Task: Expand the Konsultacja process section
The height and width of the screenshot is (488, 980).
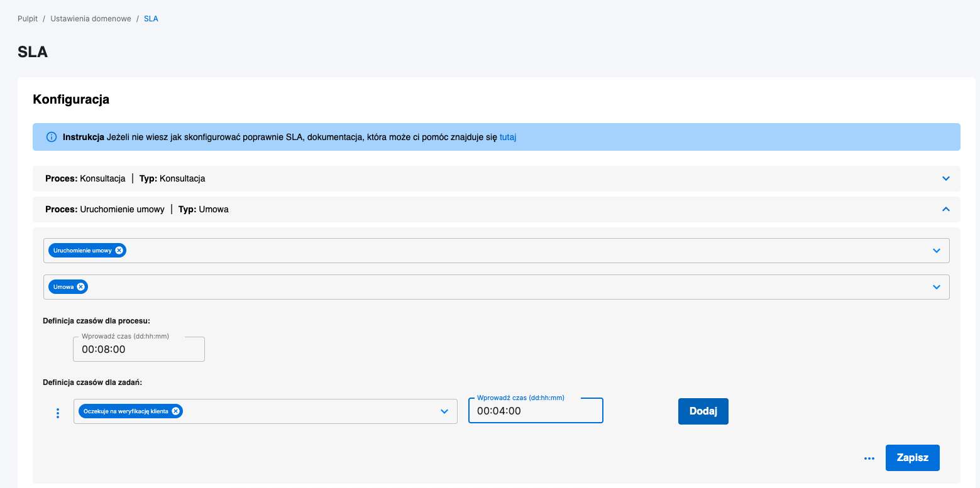Action: coord(946,178)
